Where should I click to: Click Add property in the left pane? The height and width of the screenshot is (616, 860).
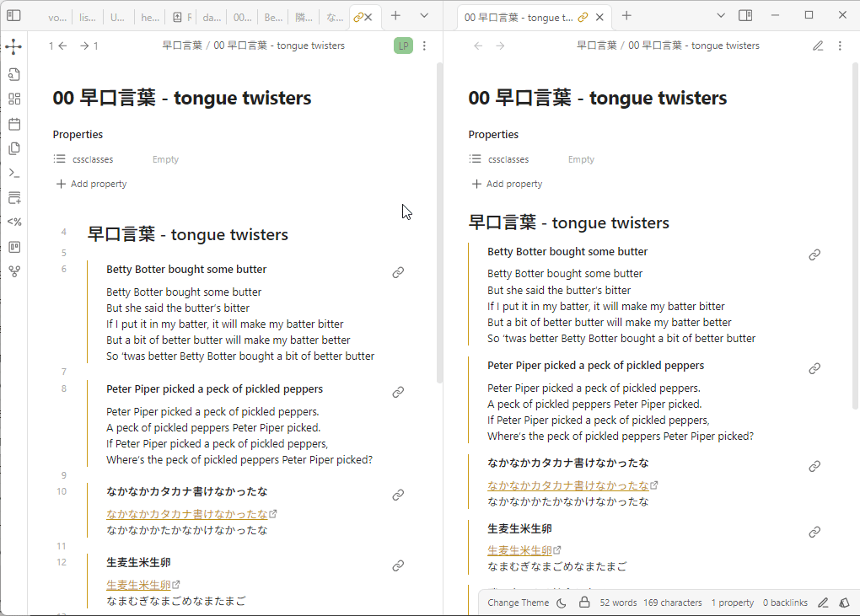pyautogui.click(x=92, y=184)
